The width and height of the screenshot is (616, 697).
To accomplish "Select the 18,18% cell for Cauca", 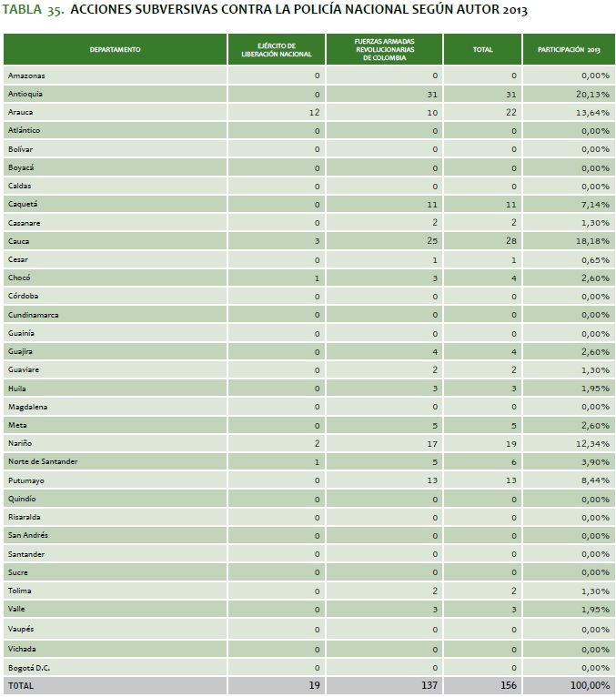I will tap(591, 241).
